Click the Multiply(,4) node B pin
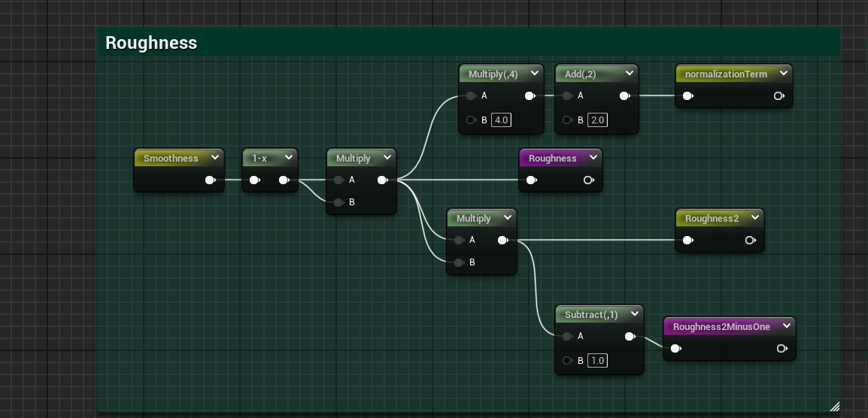Viewport: 868px width, 418px height. click(x=470, y=120)
